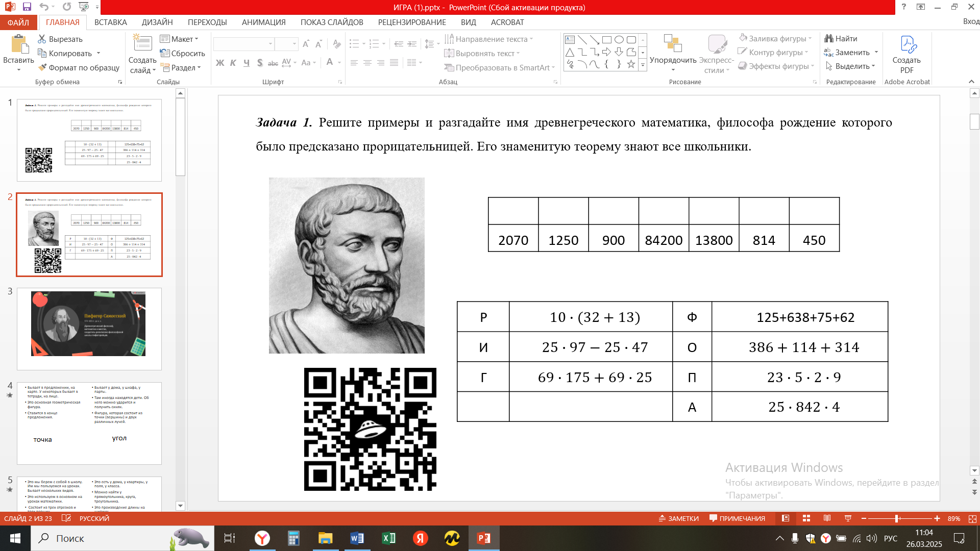Select the oval shape in gallery
Image resolution: width=980 pixels, height=551 pixels.
click(x=619, y=40)
